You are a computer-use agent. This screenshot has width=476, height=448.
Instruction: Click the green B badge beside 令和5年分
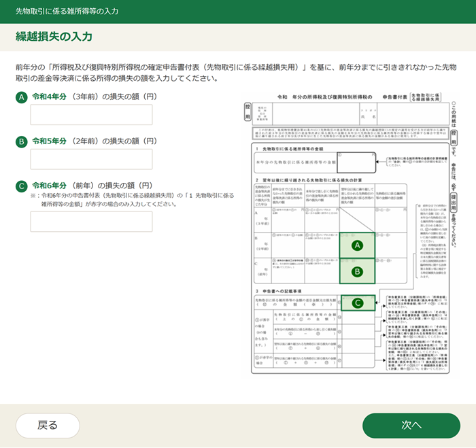pos(22,142)
